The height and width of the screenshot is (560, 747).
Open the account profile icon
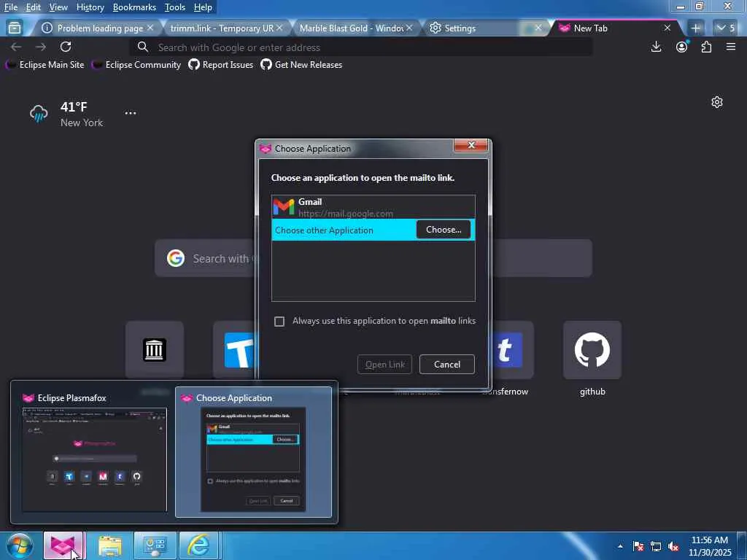point(681,47)
